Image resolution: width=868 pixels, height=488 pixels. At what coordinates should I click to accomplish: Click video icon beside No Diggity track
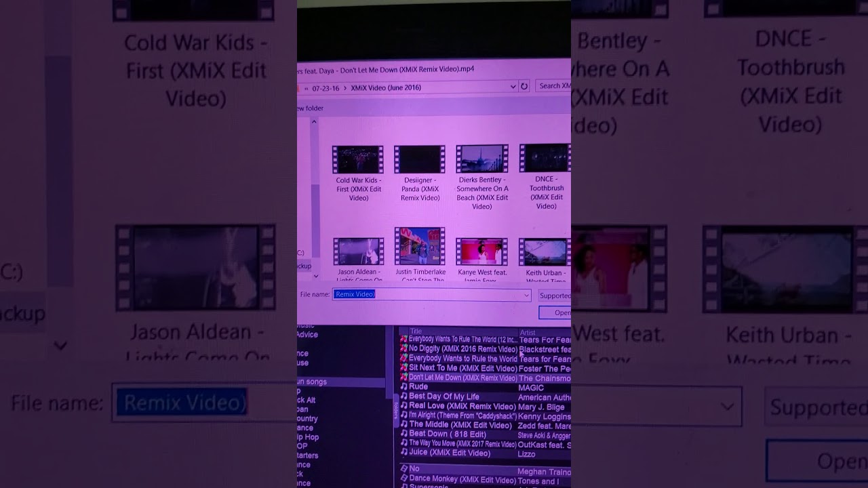coord(403,349)
